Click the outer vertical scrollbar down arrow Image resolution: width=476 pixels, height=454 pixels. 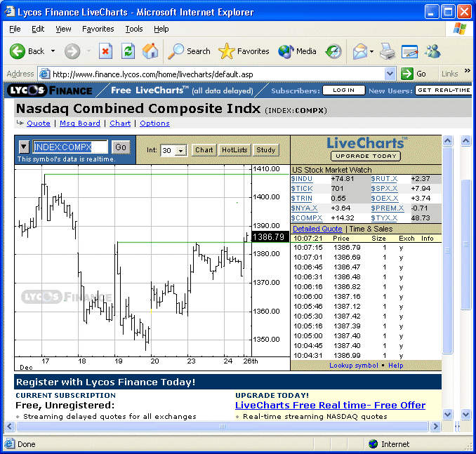point(466,414)
